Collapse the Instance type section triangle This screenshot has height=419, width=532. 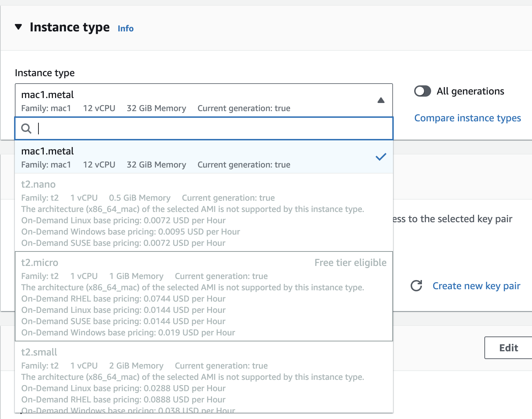click(x=19, y=27)
